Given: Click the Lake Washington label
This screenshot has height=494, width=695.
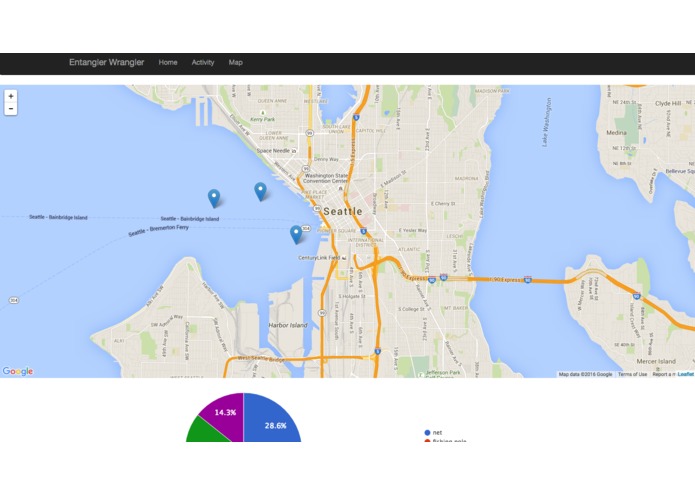Looking at the screenshot, I should tap(547, 122).
